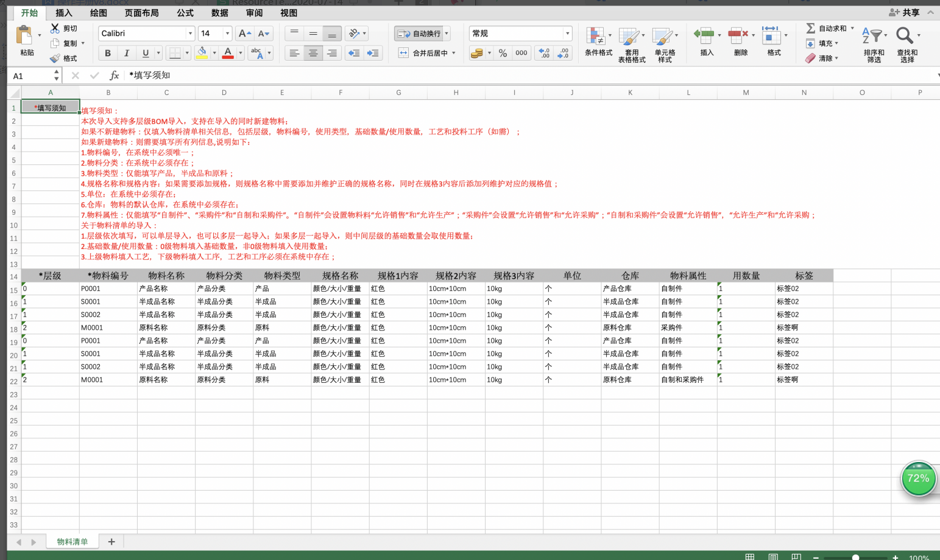Click the Delete cells (删除) icon
This screenshot has width=940, height=560.
click(x=738, y=35)
